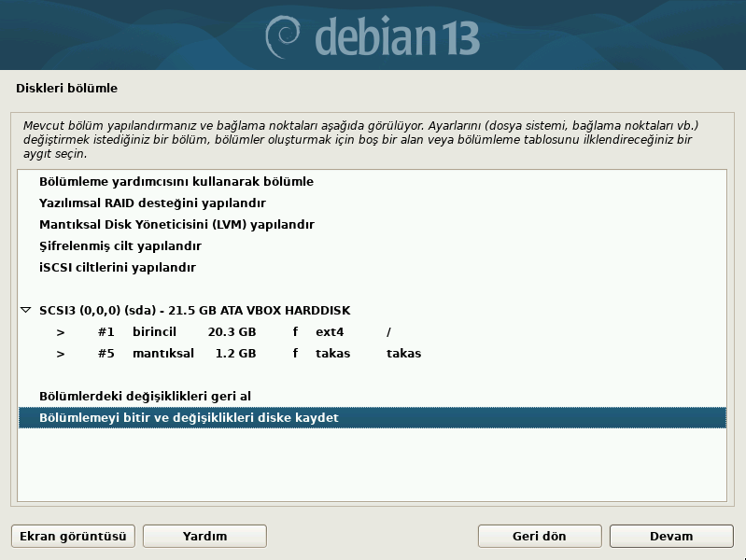Open Mantıksal Disk Yöneticisini (LVM) yapılandır

[372, 225]
